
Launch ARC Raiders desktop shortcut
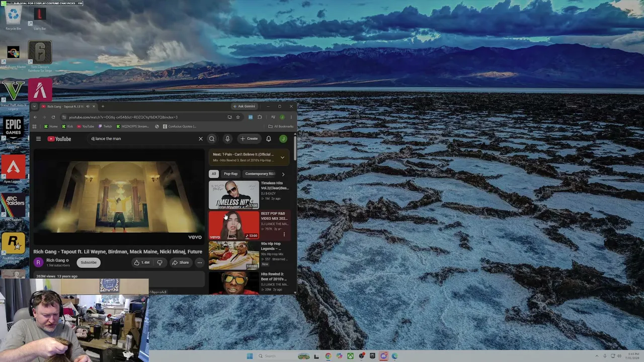coord(13,207)
